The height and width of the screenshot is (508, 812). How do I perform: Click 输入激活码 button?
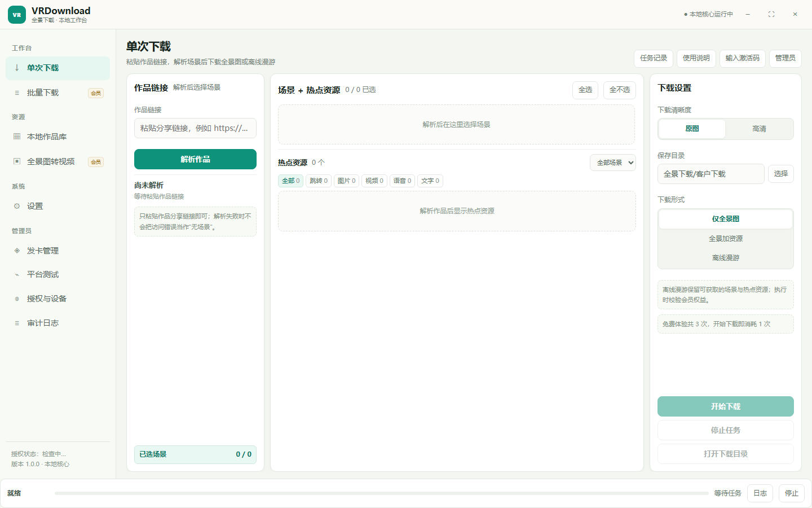(x=743, y=58)
